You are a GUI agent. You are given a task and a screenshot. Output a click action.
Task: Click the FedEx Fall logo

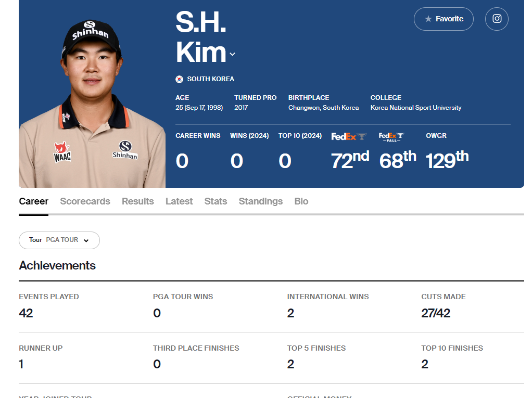coord(391,137)
